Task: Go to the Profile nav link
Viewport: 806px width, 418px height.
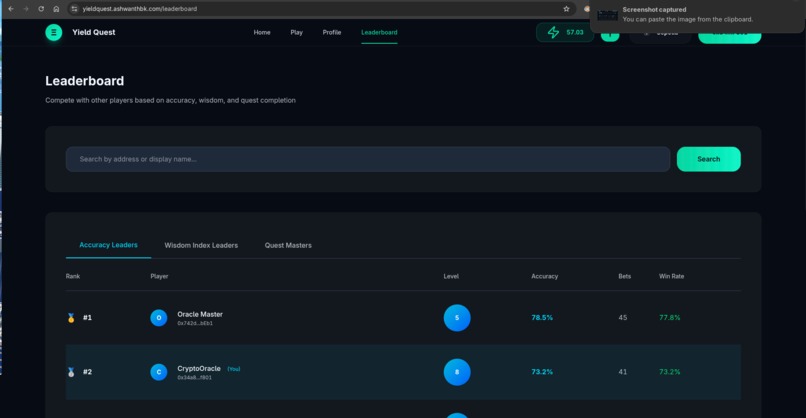Action: pyautogui.click(x=332, y=32)
